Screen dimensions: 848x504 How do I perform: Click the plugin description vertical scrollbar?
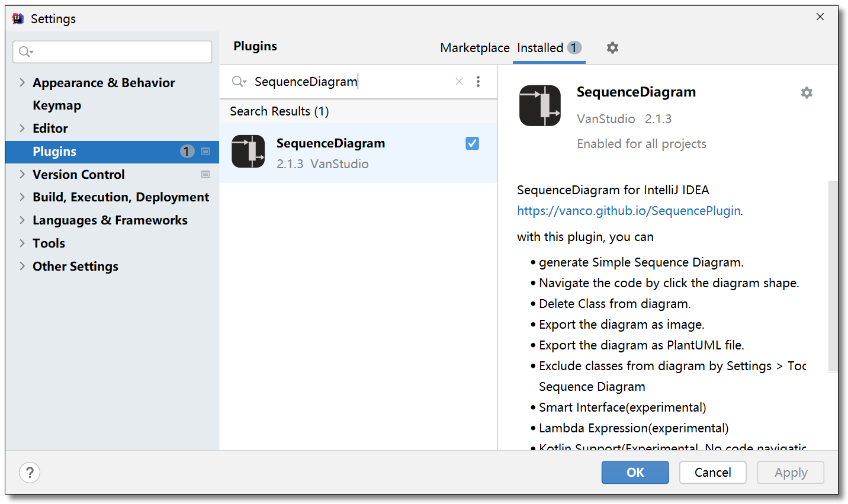833,277
